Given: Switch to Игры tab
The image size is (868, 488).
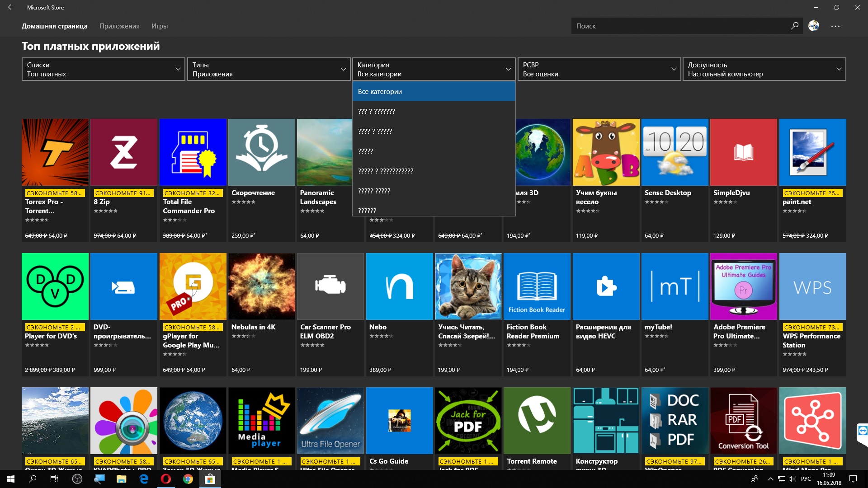Looking at the screenshot, I should [x=160, y=26].
